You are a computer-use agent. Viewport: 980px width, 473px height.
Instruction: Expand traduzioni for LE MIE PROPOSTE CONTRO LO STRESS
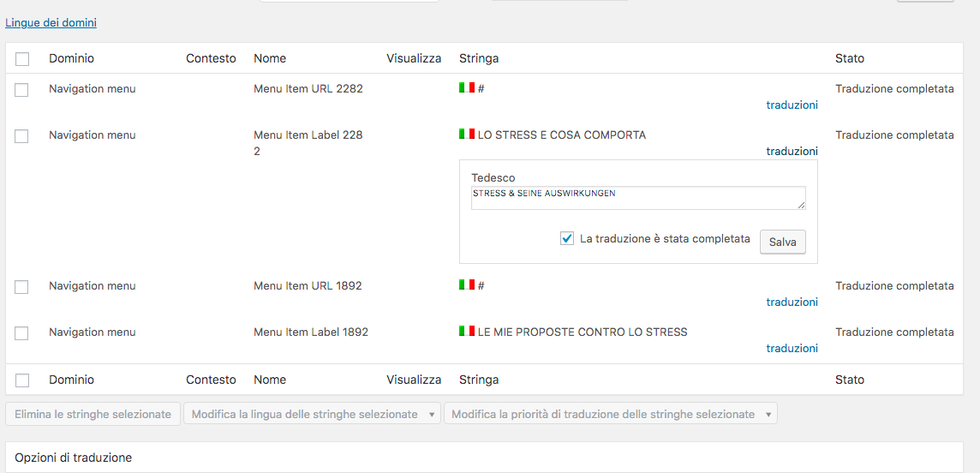coord(792,349)
